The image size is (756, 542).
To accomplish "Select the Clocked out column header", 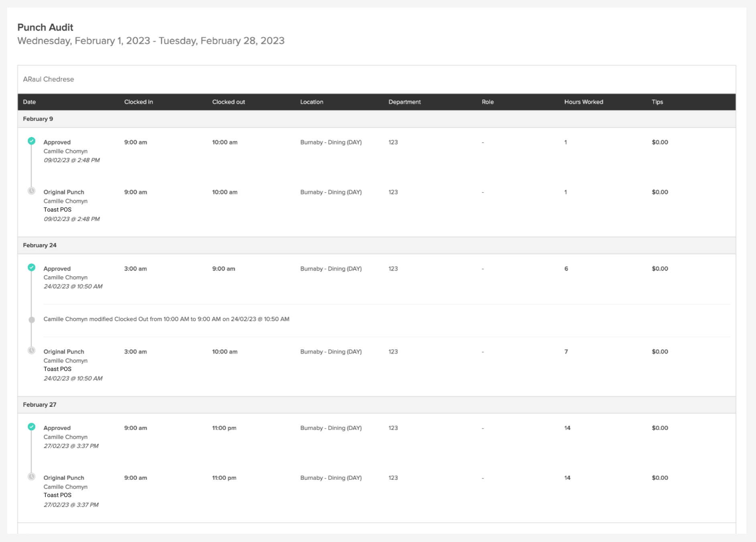I will (228, 102).
